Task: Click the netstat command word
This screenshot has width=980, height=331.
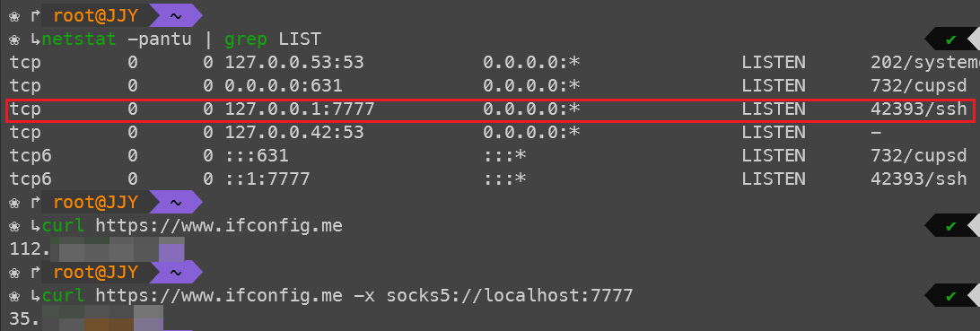Action: click(x=79, y=39)
